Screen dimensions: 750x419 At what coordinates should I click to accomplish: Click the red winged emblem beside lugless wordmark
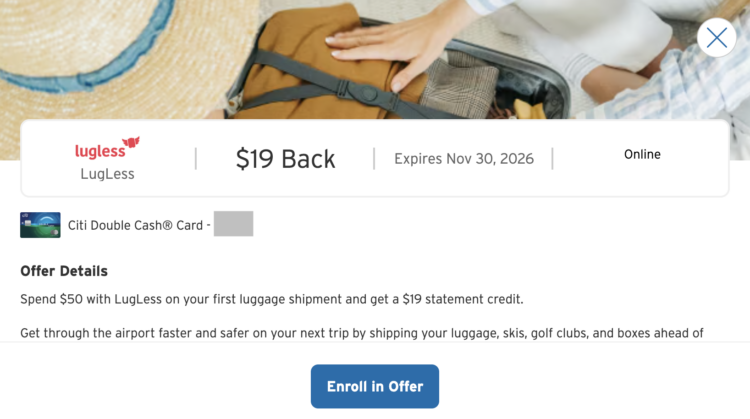pyautogui.click(x=131, y=143)
